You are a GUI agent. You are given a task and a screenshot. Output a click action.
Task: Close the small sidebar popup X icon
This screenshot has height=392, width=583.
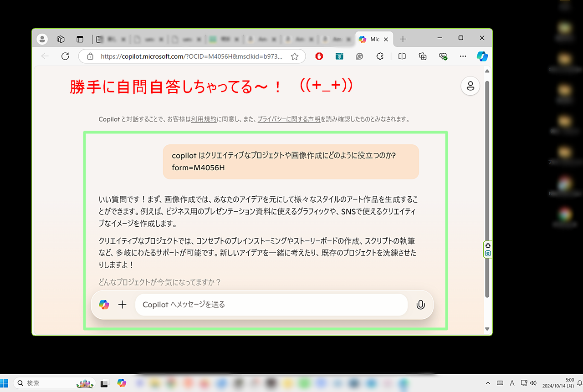488,246
